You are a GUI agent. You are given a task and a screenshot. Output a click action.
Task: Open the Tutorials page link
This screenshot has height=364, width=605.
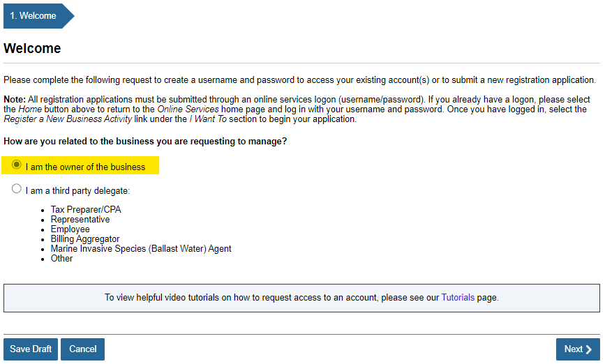[x=458, y=297]
